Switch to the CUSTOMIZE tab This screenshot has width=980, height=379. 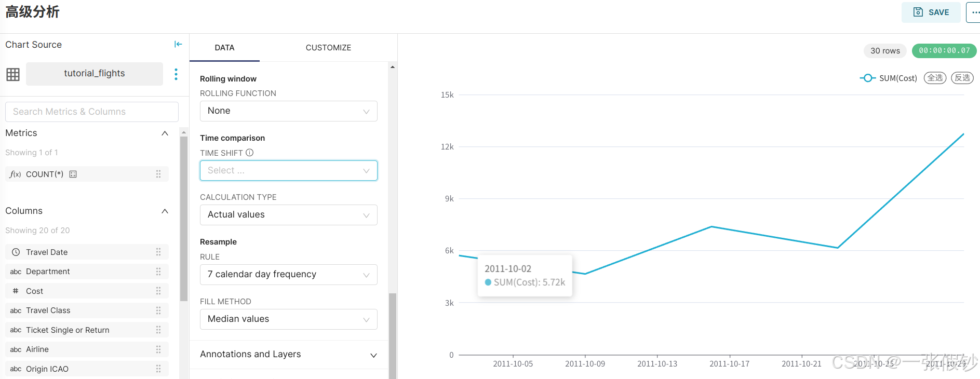[x=328, y=48]
